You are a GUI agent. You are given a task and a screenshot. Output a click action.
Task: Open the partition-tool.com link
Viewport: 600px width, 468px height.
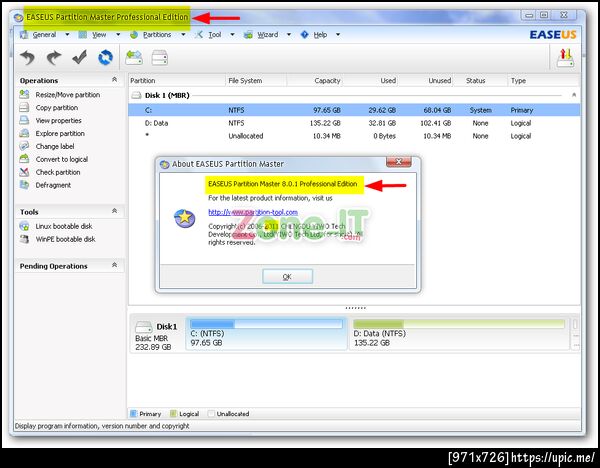point(253,212)
